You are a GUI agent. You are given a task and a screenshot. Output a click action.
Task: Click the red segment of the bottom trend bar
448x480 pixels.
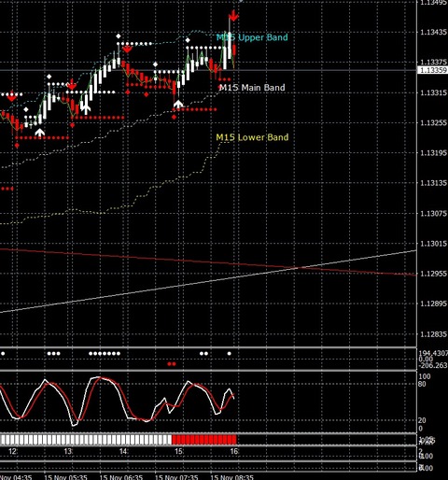click(x=204, y=440)
